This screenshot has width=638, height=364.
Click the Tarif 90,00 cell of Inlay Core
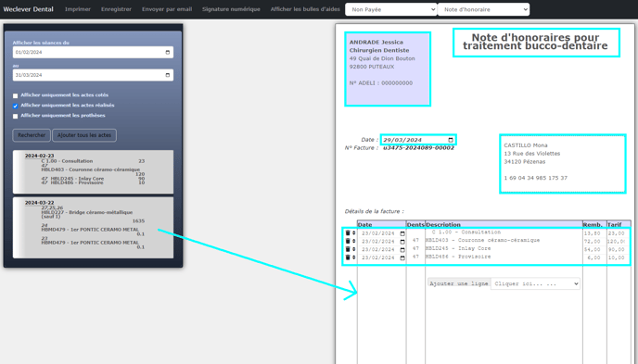(x=616, y=249)
